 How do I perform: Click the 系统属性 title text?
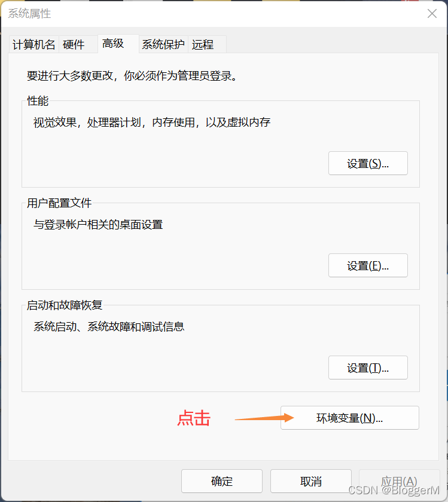point(29,13)
